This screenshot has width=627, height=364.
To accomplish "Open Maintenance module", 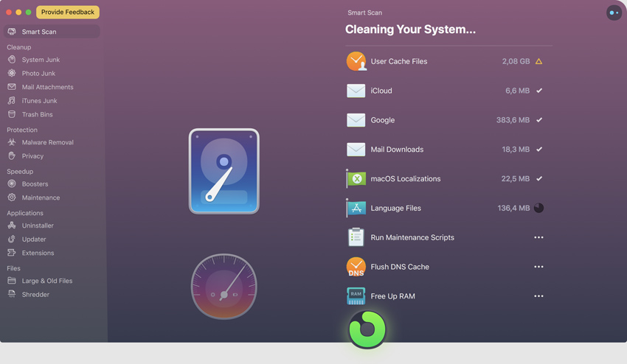I will [41, 197].
